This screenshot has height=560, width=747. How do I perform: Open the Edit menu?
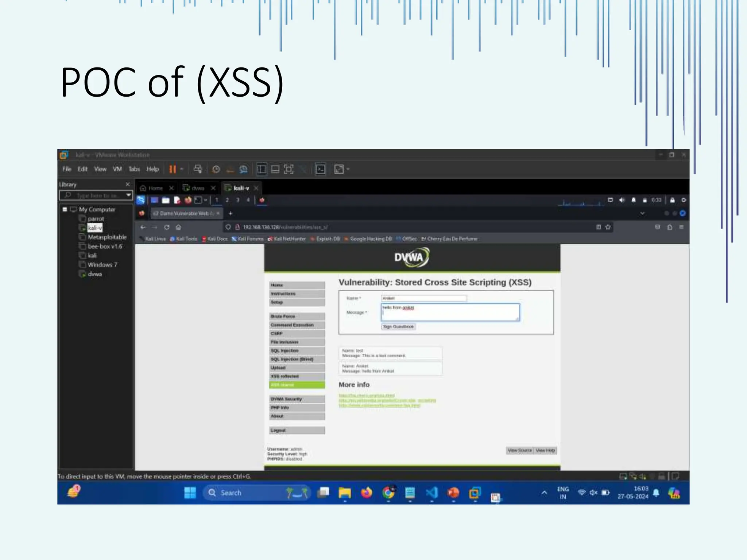tap(83, 169)
